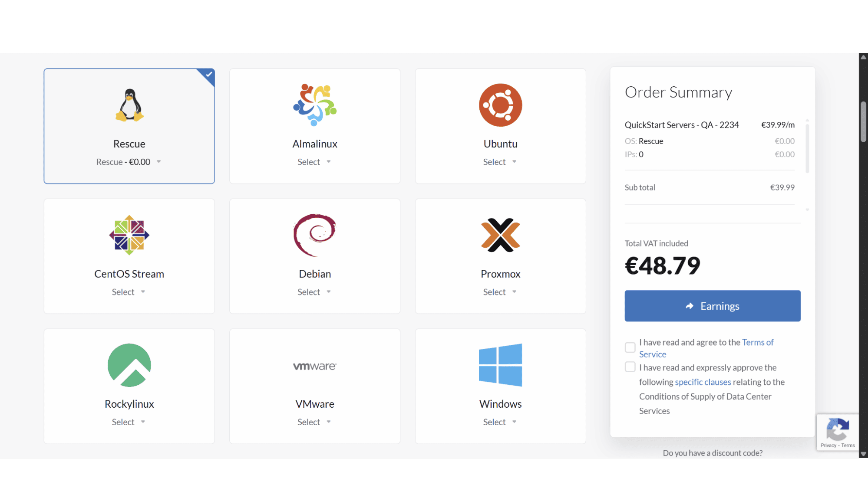The height and width of the screenshot is (488, 868).
Task: Click the reCAPTCHA badge icon
Action: (x=838, y=429)
